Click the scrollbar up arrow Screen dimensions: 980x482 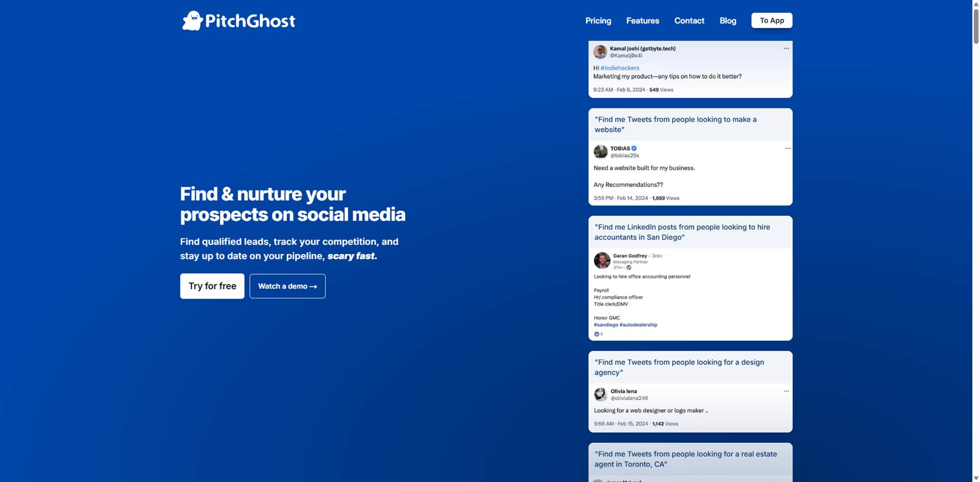click(976, 4)
